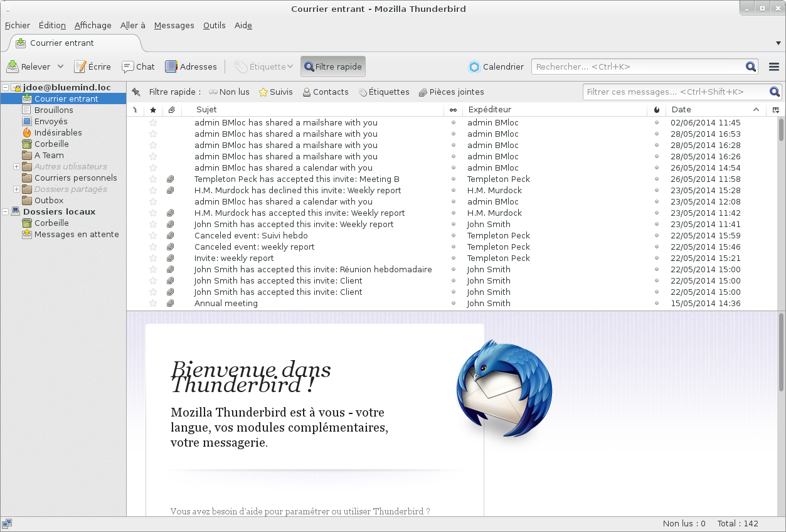Open the Aide menu
786x532 pixels.
click(243, 26)
